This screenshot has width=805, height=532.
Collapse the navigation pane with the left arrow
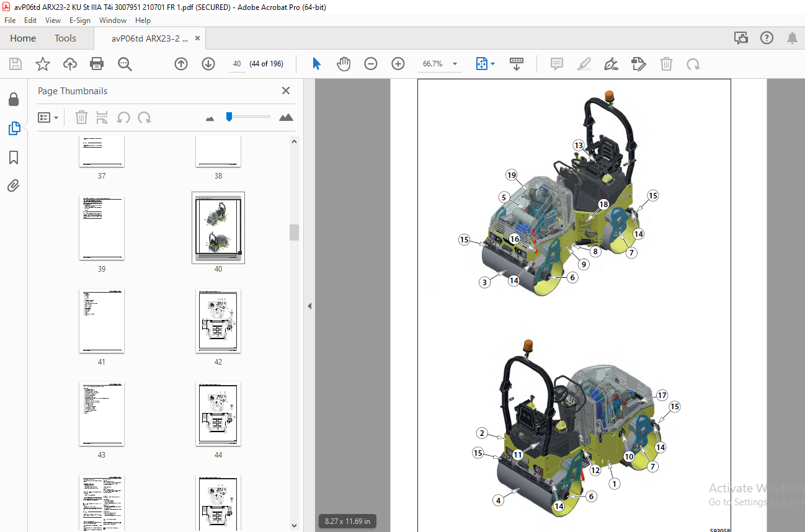coord(309,306)
